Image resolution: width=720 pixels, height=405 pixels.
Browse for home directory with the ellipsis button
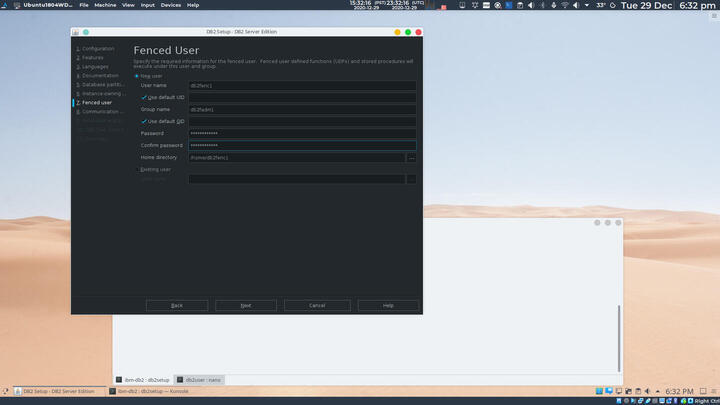[411, 158]
